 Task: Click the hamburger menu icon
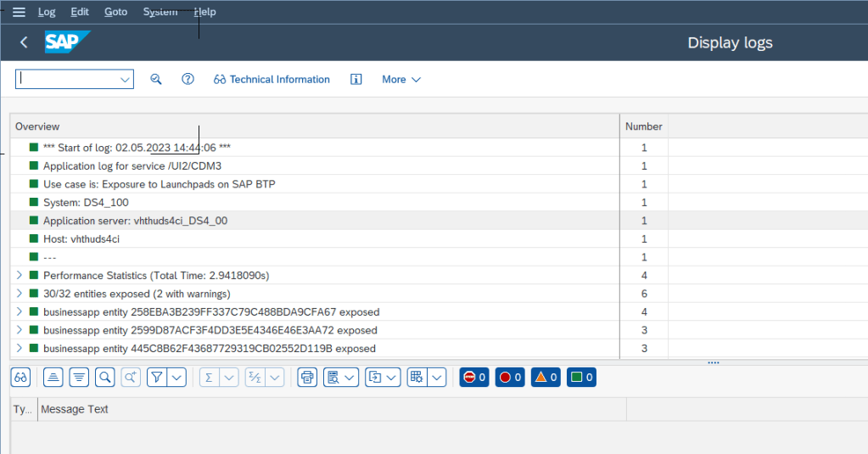[19, 12]
